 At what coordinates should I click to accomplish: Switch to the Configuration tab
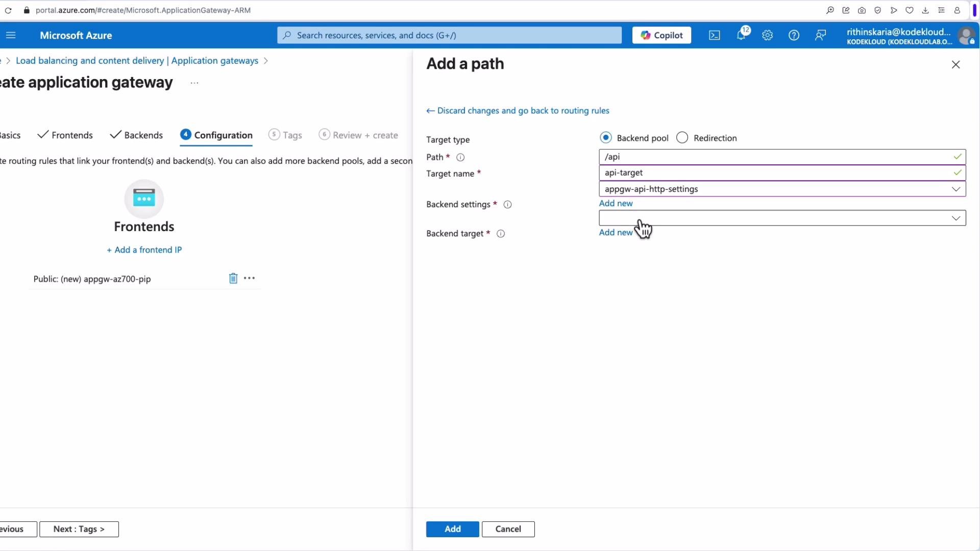(x=216, y=135)
